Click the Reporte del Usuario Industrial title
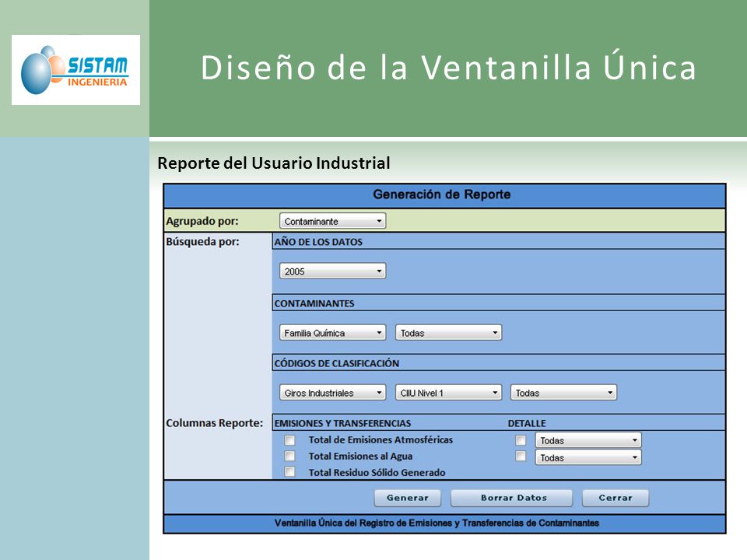This screenshot has width=747, height=560. (x=274, y=163)
